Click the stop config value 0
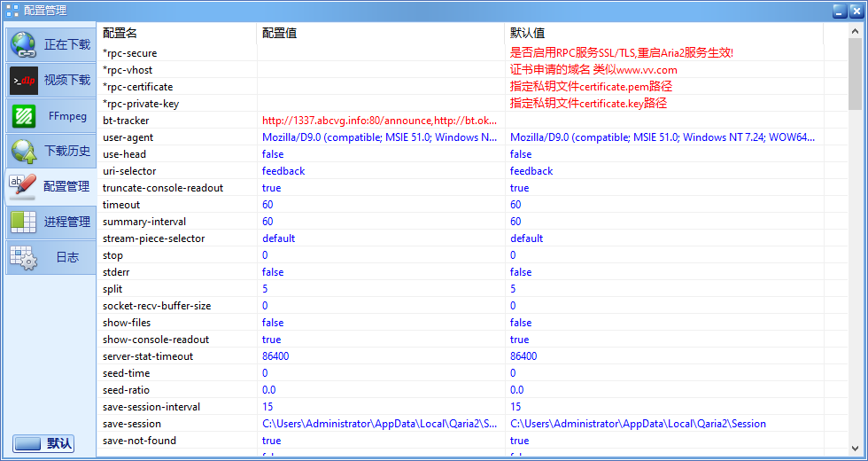 click(x=265, y=255)
